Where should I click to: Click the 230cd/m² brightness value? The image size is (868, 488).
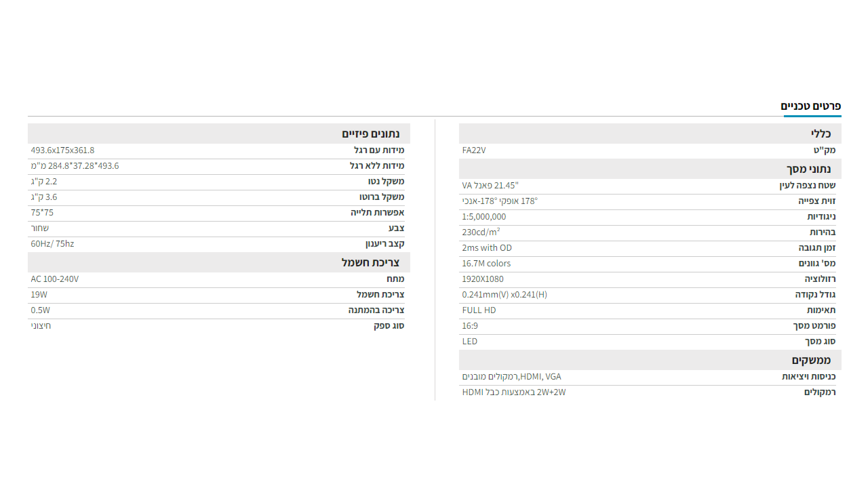click(481, 232)
